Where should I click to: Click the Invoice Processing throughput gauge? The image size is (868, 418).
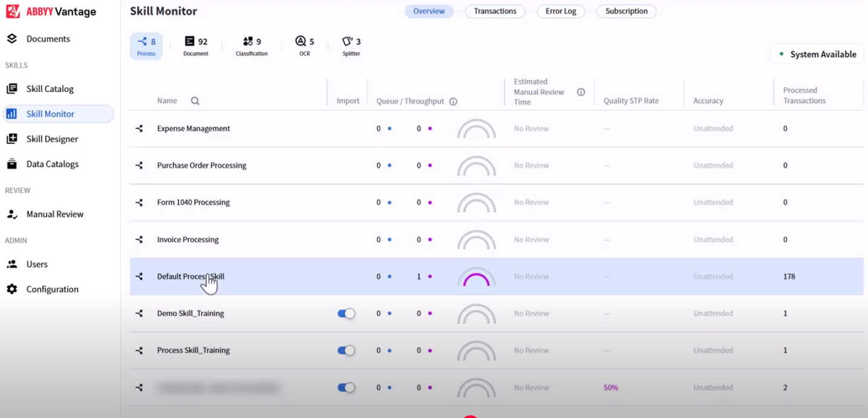(477, 240)
